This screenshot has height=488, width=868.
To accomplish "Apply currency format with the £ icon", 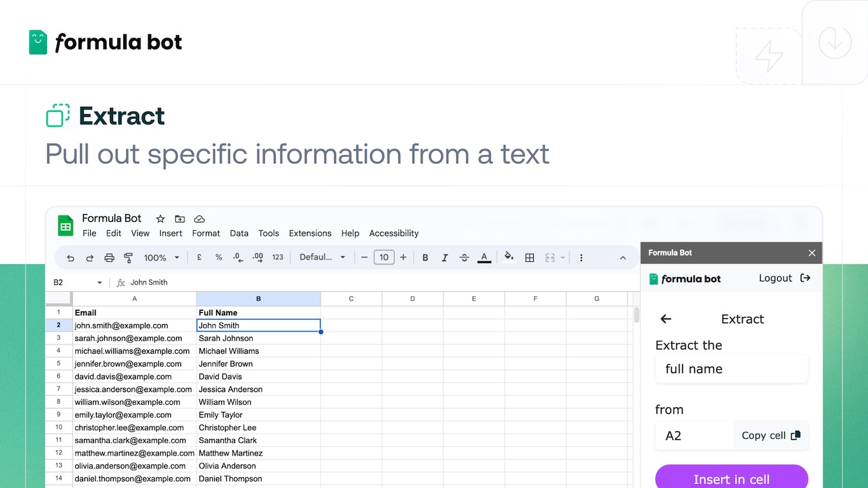I will click(199, 257).
